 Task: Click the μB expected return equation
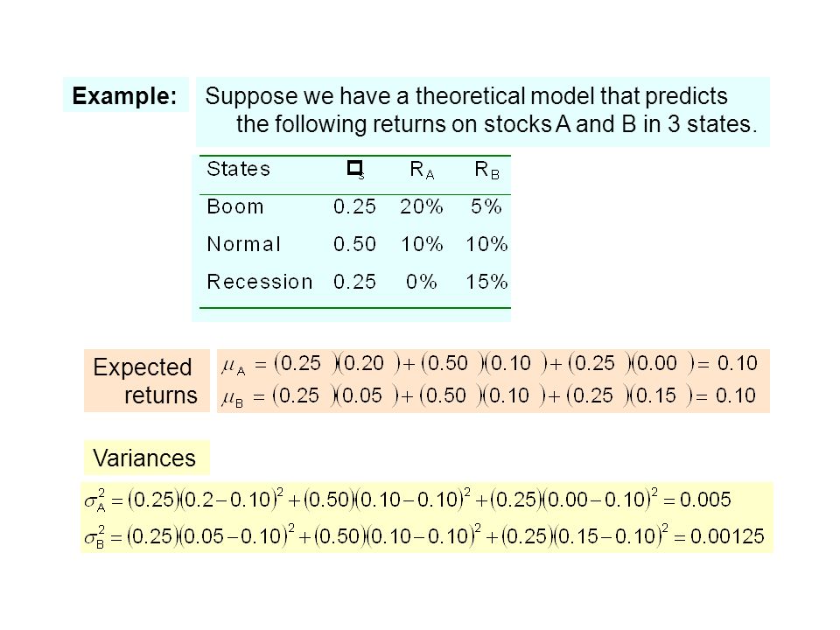[488, 396]
